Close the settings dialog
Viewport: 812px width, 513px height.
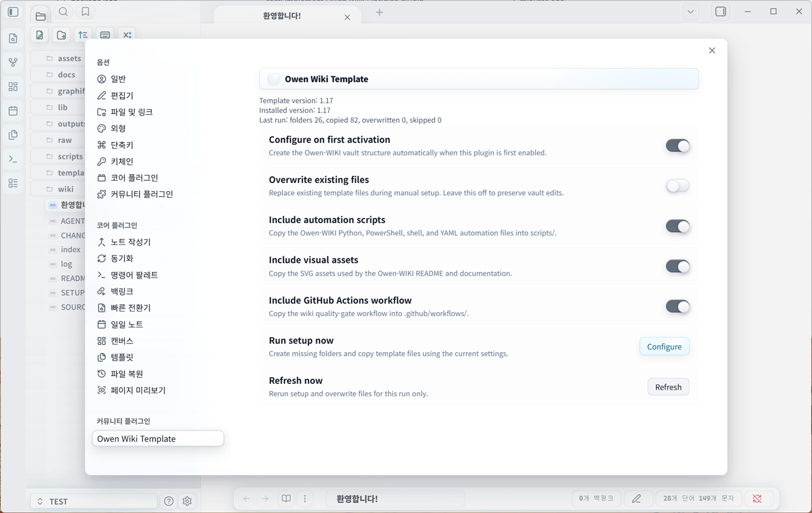[x=712, y=50]
